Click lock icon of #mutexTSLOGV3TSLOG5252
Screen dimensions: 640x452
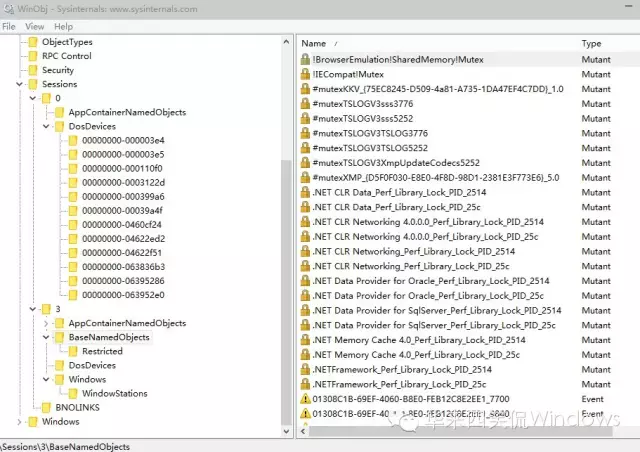(x=305, y=148)
